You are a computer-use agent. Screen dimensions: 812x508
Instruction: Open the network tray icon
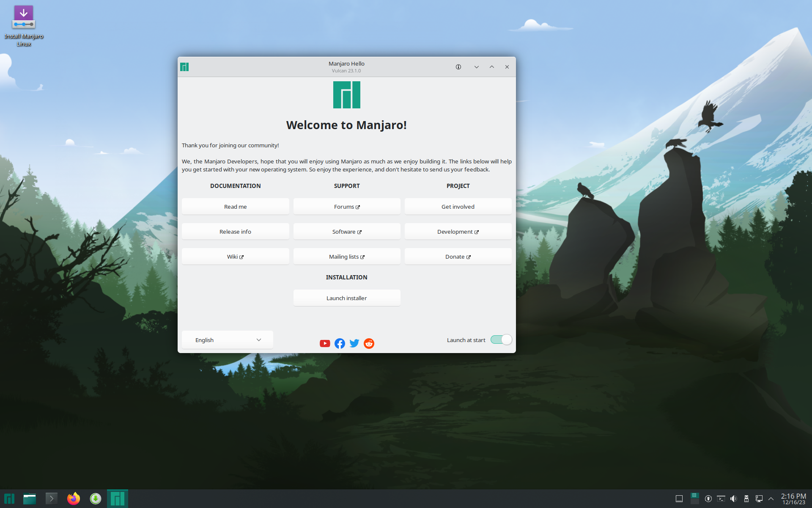click(x=759, y=499)
